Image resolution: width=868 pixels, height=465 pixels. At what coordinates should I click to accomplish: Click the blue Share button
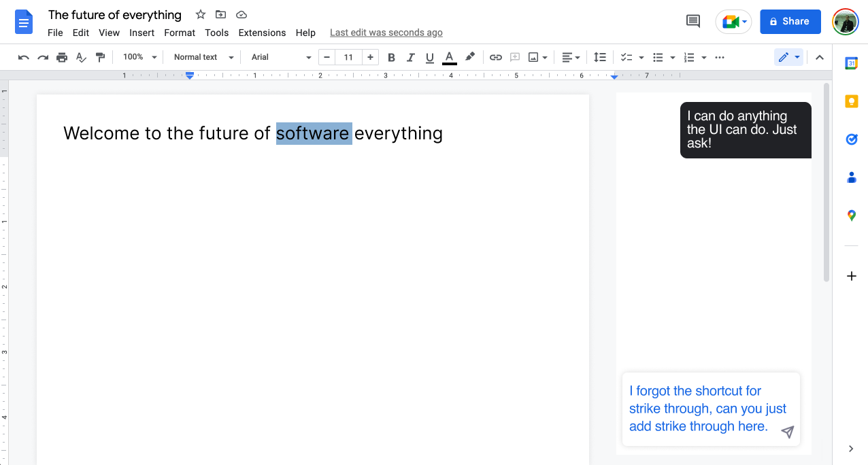[x=790, y=21]
